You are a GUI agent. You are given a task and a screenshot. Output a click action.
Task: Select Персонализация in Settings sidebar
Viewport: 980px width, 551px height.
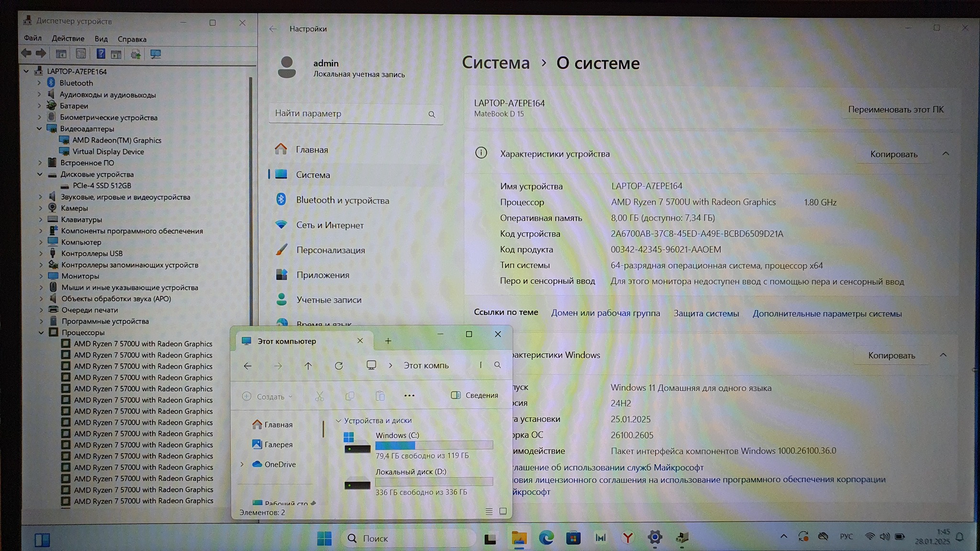pyautogui.click(x=330, y=250)
